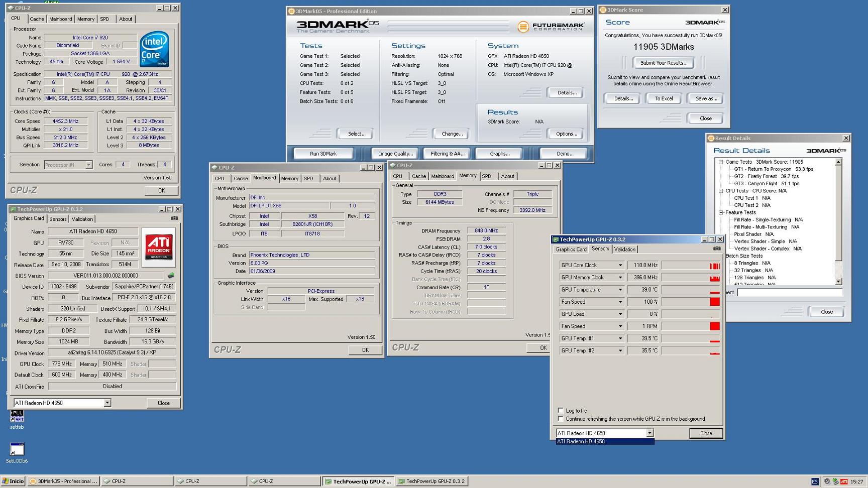Collapse the CPU Tests tree node
Image resolution: width=868 pixels, height=488 pixels.
click(721, 191)
